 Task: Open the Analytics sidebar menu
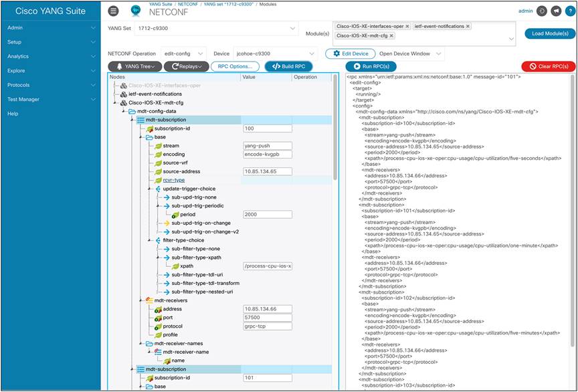click(x=50, y=56)
